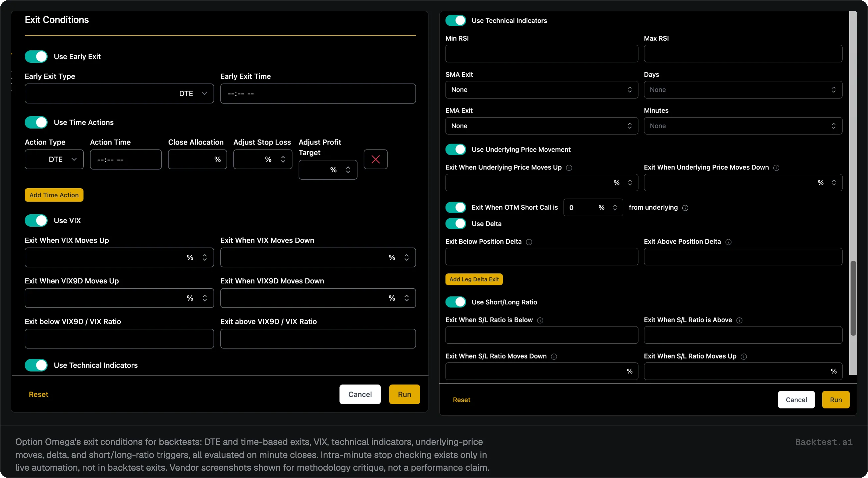
Task: Toggle Use Underlying Price Movement switch
Action: coord(456,150)
